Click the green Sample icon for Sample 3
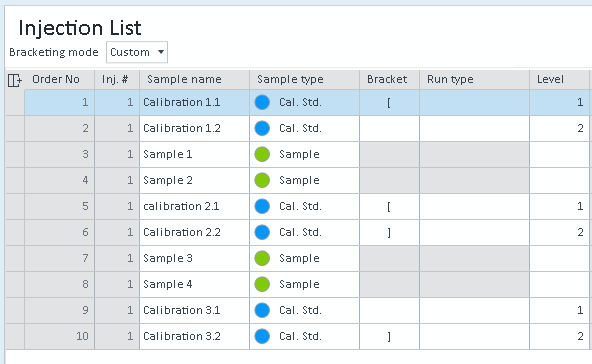592x364 pixels. coord(262,258)
